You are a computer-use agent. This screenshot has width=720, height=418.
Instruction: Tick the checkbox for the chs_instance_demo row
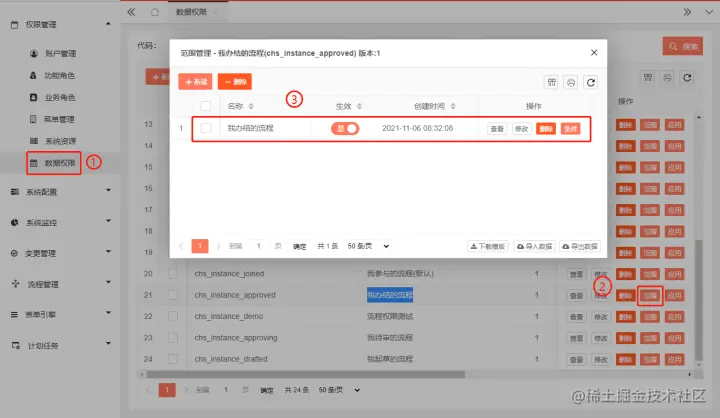[173, 316]
